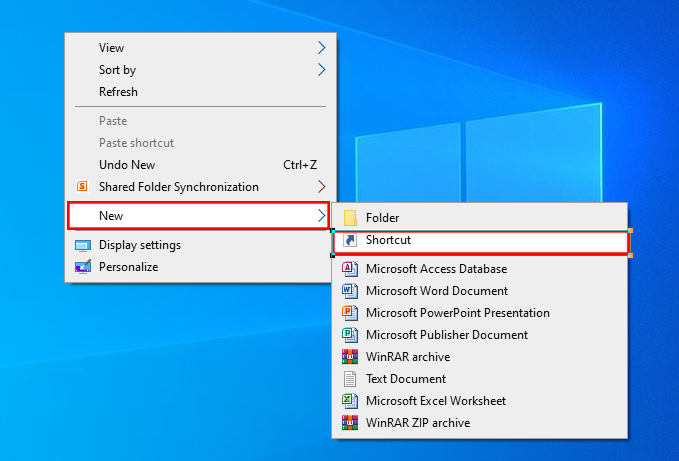Select New in the context menu

pyautogui.click(x=199, y=216)
